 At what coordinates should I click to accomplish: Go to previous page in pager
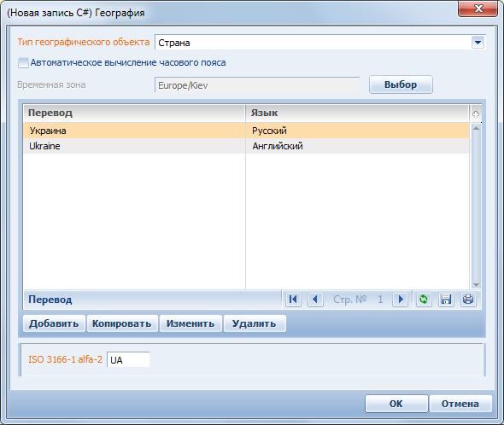(315, 300)
